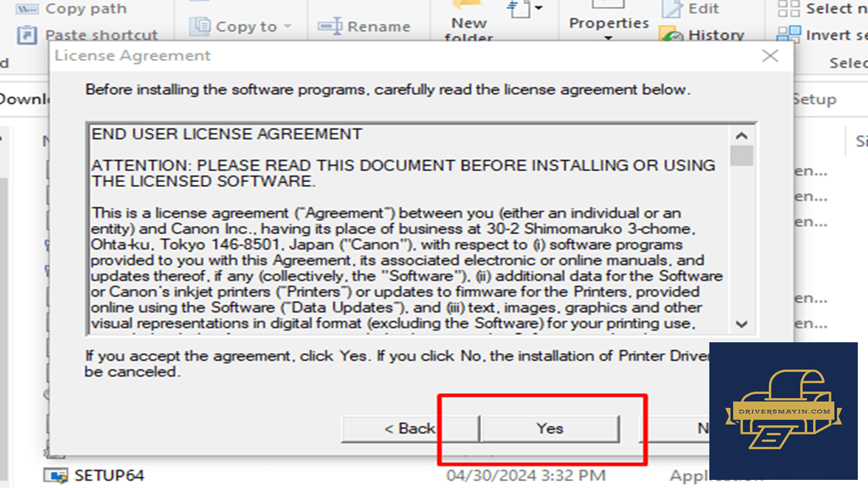Viewport: 868px width, 488px height.
Task: Open History in the Explorer ribbon
Action: [x=703, y=35]
